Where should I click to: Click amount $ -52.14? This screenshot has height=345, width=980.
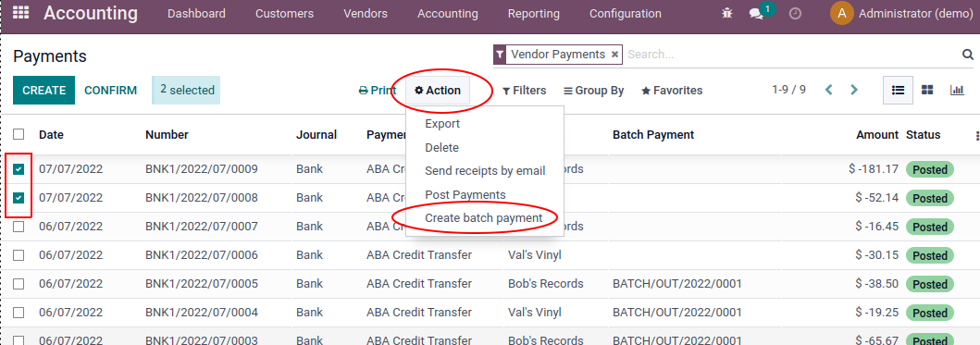point(877,198)
